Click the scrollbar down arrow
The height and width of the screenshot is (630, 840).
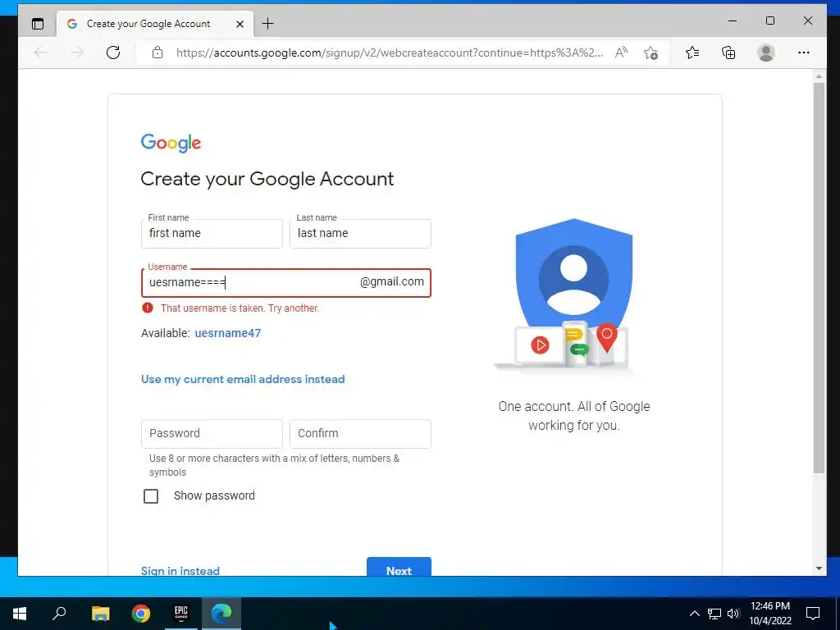tap(819, 568)
